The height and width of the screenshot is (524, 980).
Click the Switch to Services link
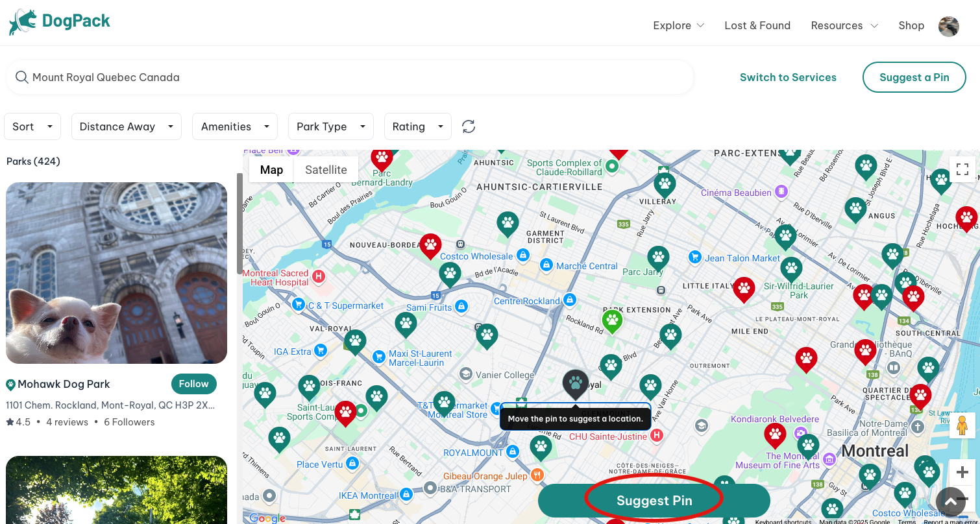point(787,77)
